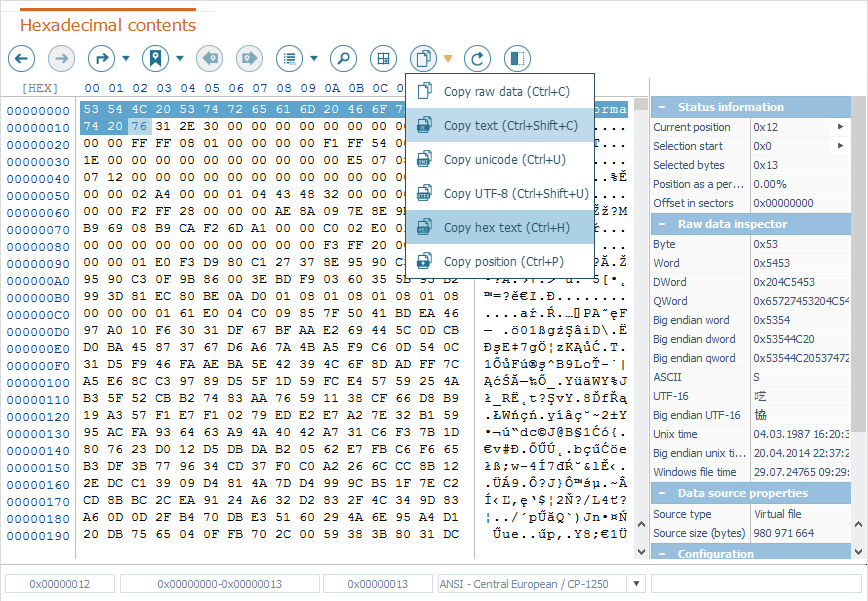The image size is (868, 601).
Task: Click the copy toolbar icon
Action: tap(424, 58)
